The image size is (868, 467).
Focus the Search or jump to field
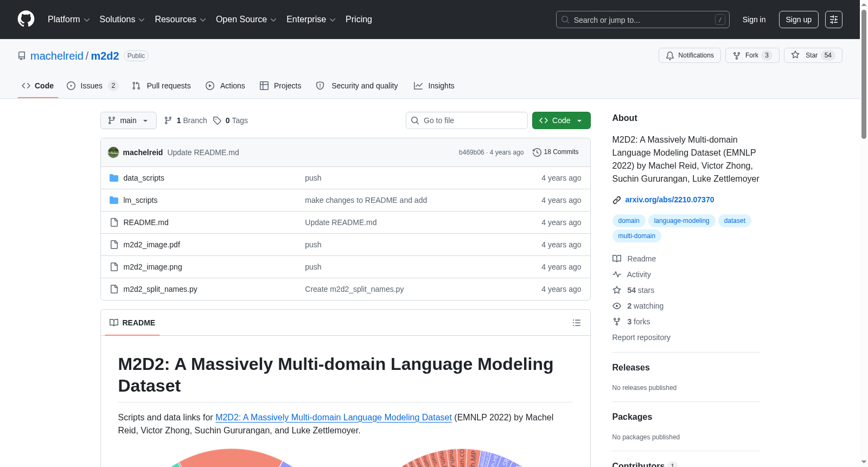[x=643, y=20]
